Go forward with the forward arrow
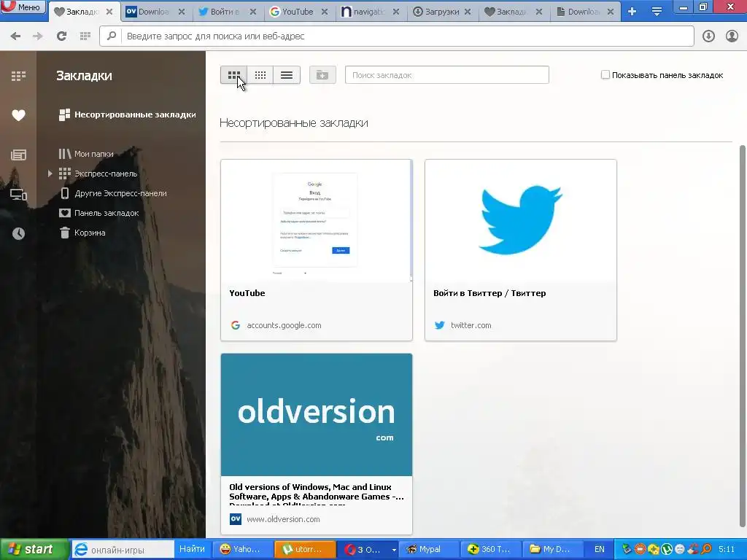 pos(38,36)
